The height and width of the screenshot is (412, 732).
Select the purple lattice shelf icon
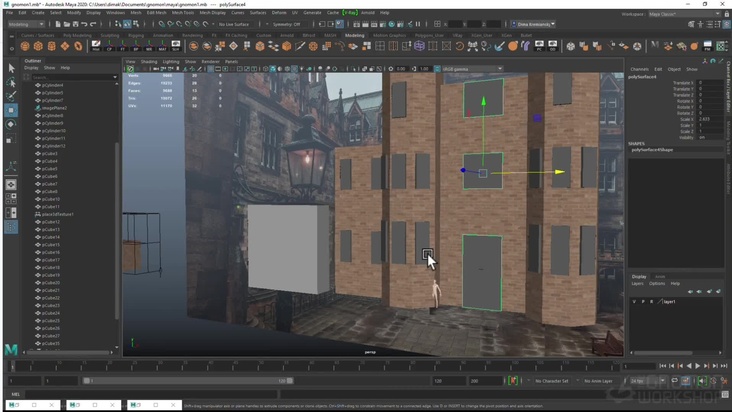coord(419,46)
